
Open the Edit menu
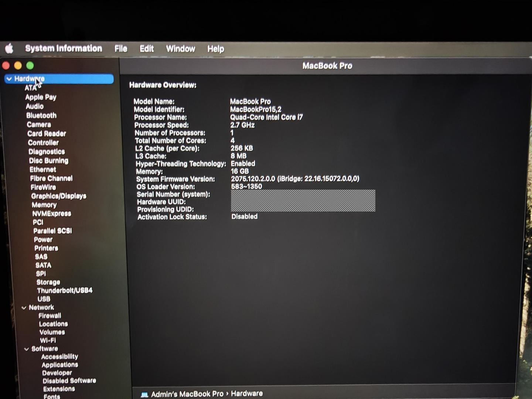(146, 49)
